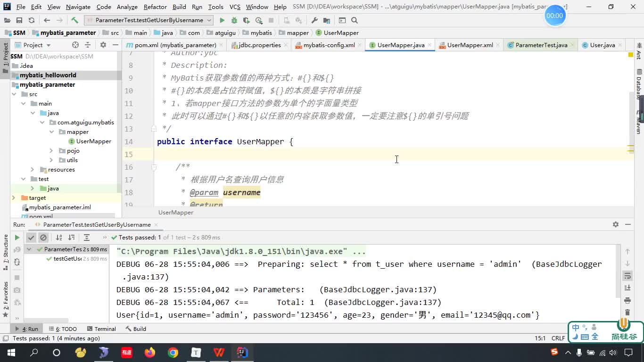644x362 pixels.
Task: Expand the pojo package node
Action: click(51, 151)
